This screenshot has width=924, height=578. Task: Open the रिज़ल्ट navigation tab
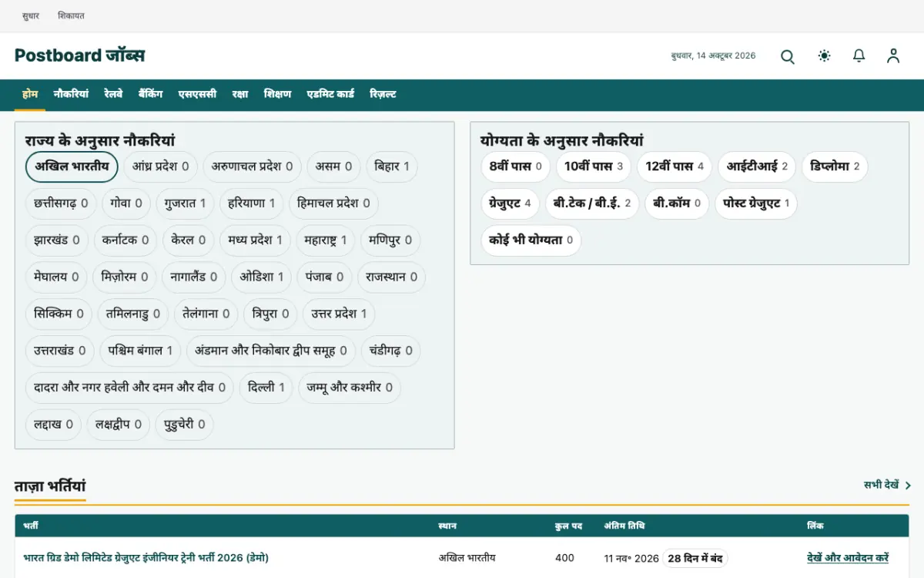[x=383, y=94]
